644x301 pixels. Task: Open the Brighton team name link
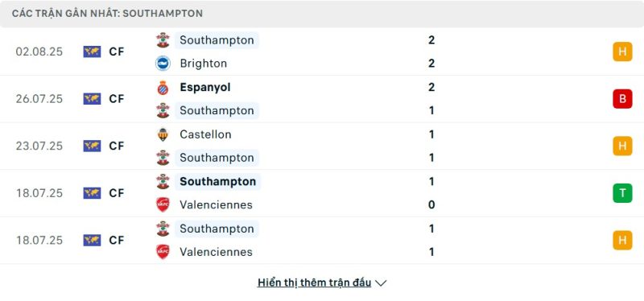(204, 64)
